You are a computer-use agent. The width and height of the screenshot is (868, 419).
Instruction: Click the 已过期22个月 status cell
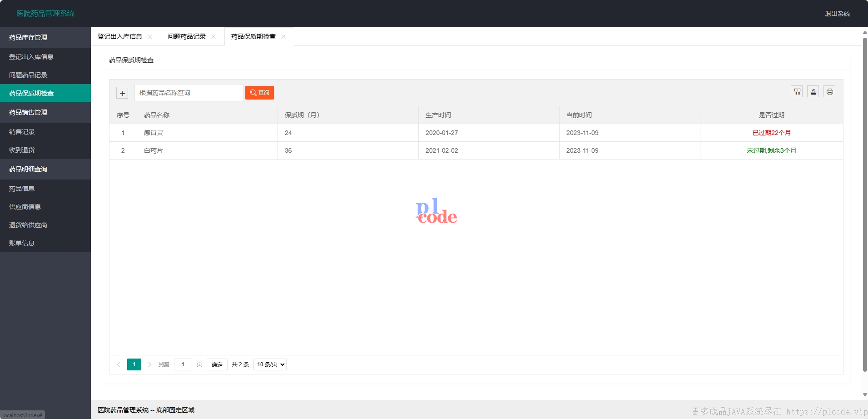[771, 133]
